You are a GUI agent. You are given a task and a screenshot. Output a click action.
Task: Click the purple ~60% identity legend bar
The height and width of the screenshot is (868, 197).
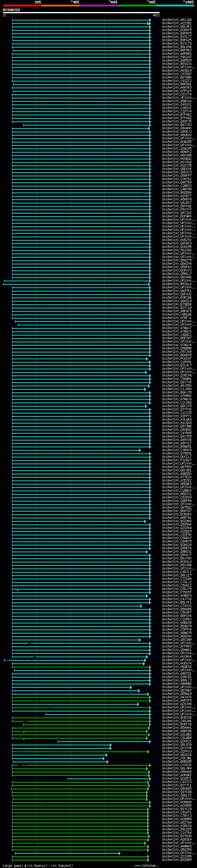click(x=98, y=6)
